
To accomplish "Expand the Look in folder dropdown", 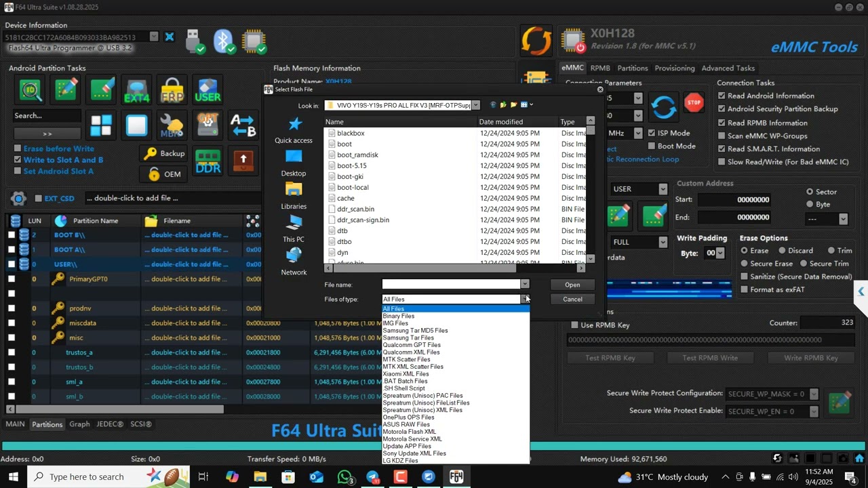I will click(x=475, y=105).
